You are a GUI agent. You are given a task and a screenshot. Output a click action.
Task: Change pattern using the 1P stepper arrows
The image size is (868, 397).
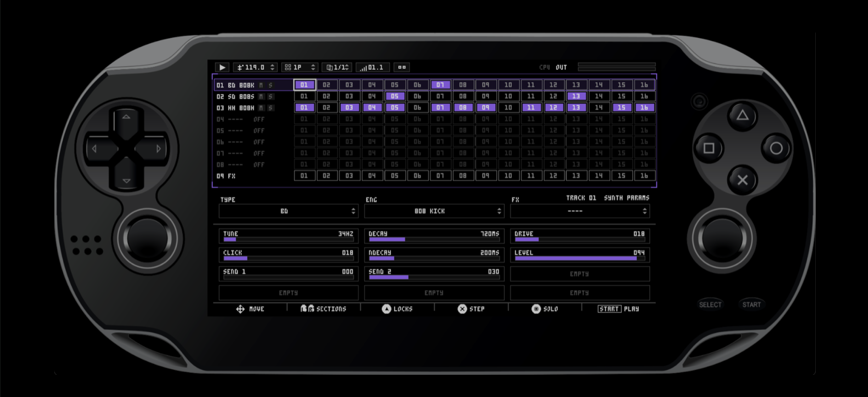(x=313, y=67)
